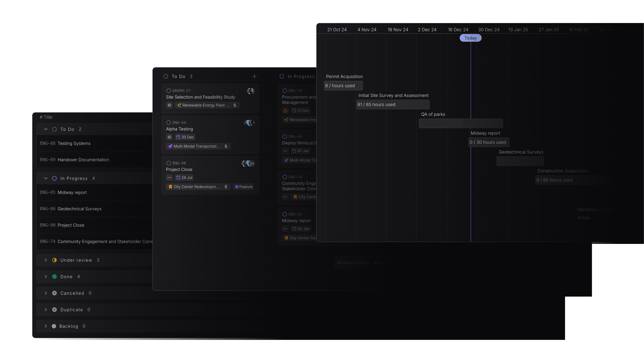Click the rocket Multi-Modal Transportation project tag
The width and height of the screenshot is (644, 363).
coord(194,146)
